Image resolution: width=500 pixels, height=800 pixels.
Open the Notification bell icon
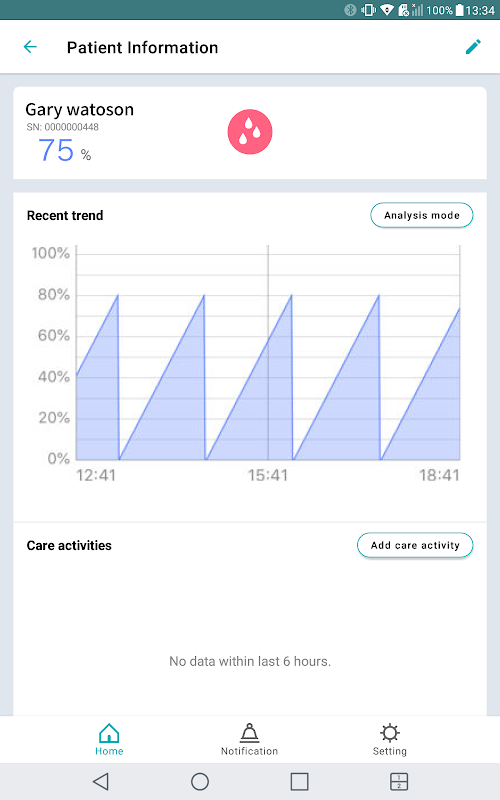pyautogui.click(x=249, y=733)
